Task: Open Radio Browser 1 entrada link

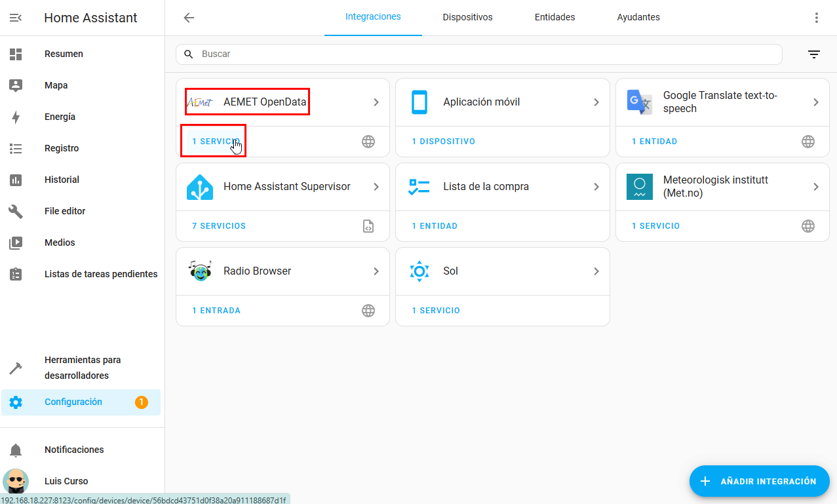Action: 216,311
